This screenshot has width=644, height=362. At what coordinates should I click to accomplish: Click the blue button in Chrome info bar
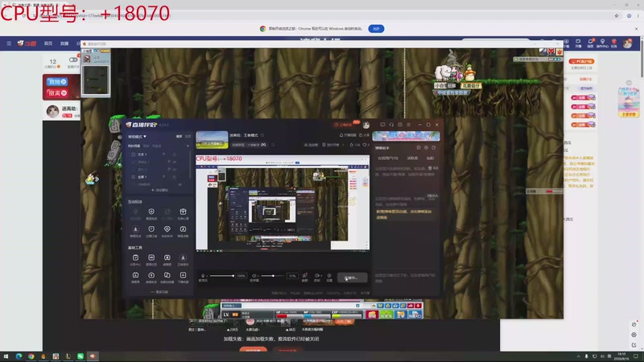(x=376, y=29)
